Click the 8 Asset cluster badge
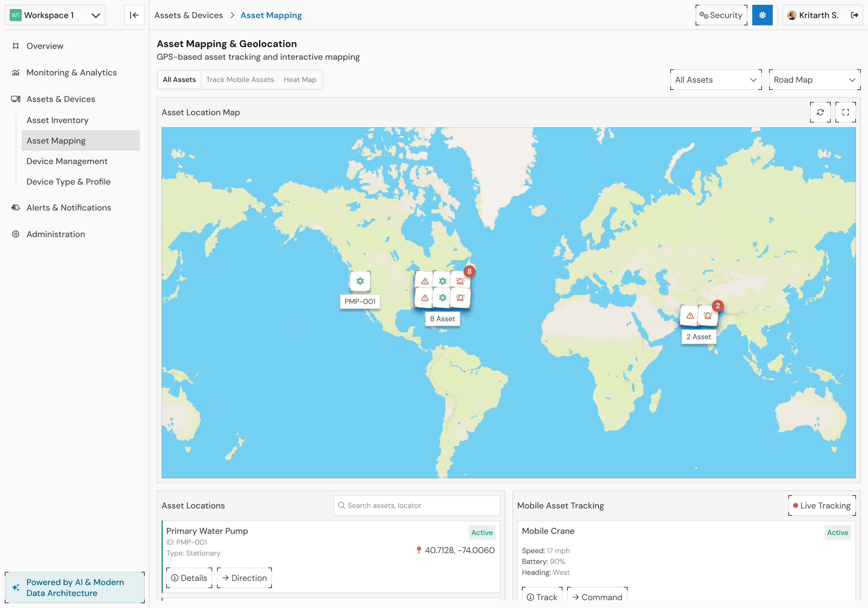 [469, 271]
